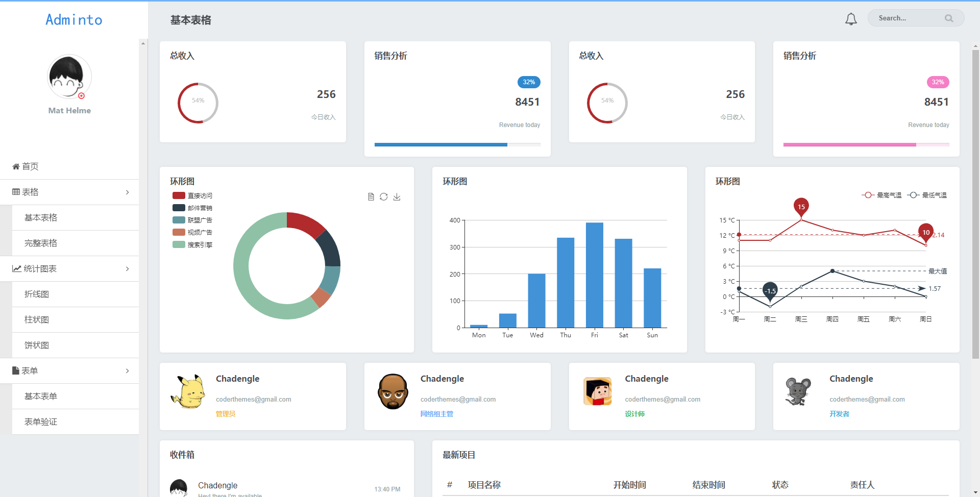Click the bearded man avatar of 网络组主管
This screenshot has height=497, width=980.
[x=393, y=391]
